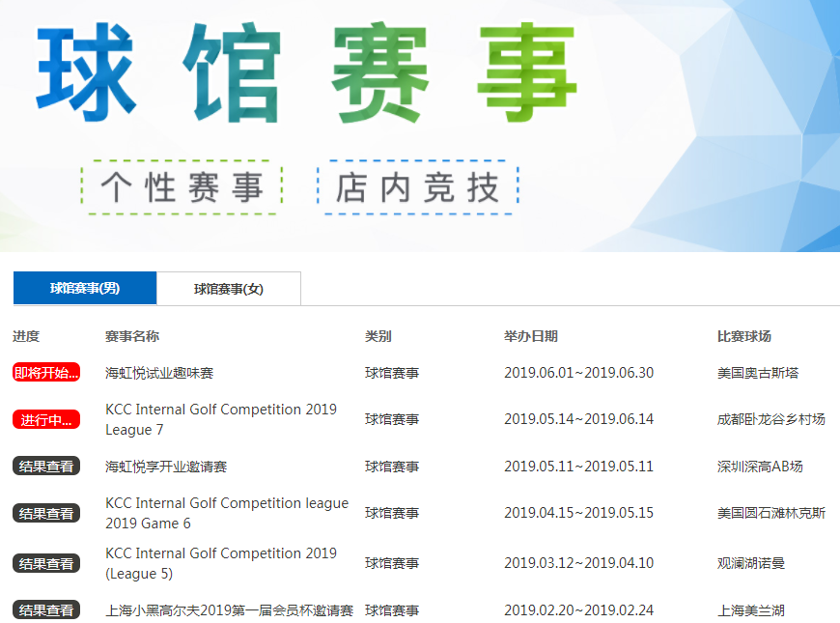The image size is (840, 623).
Task: Open the 海虹悦试业趣味赛 event
Action: click(x=159, y=373)
